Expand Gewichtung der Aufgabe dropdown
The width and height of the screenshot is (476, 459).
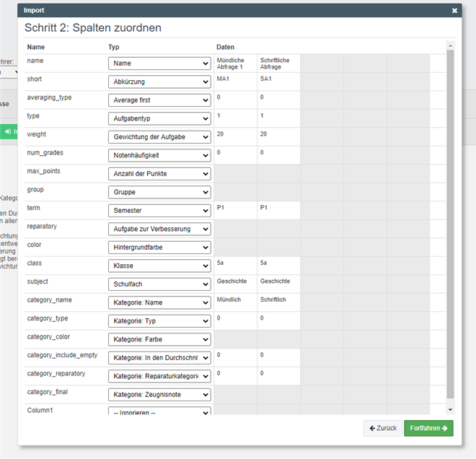point(159,137)
